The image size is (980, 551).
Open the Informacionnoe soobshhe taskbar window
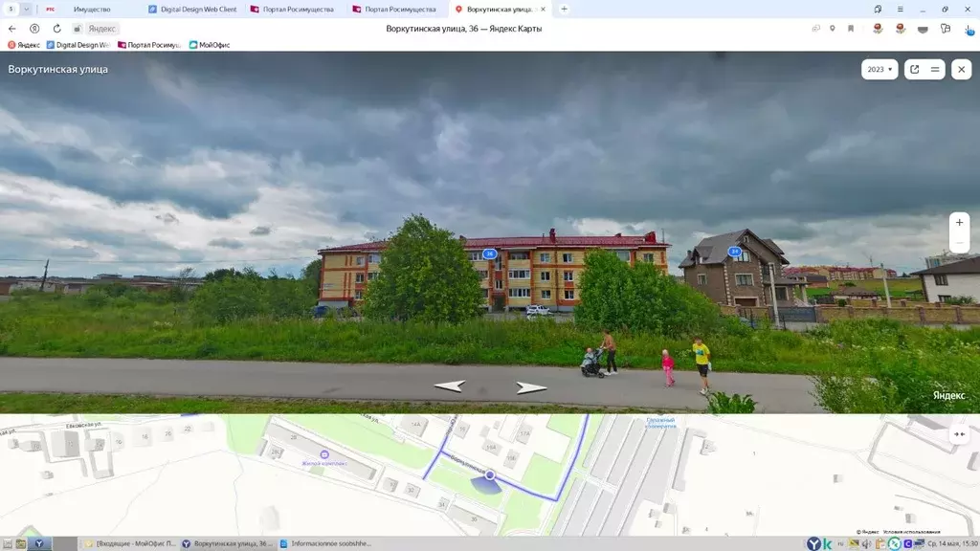(x=325, y=543)
